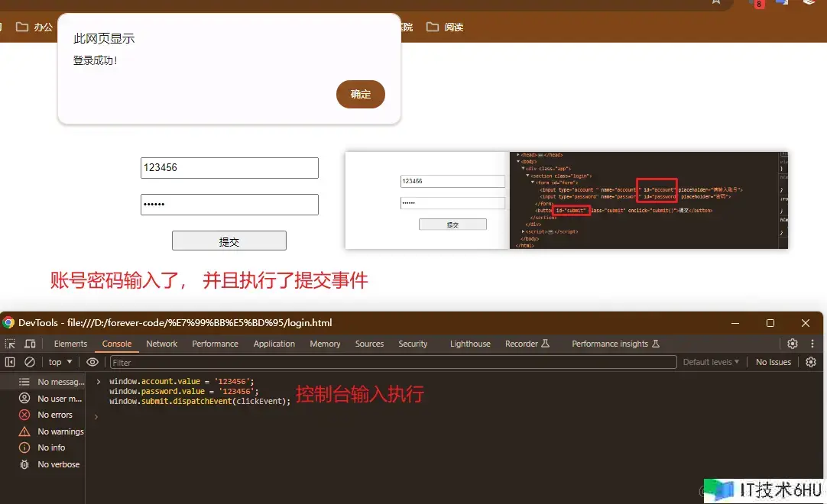This screenshot has width=827, height=504.
Task: Click the embedded HTML code screenshot thumbnail
Action: tap(566, 200)
